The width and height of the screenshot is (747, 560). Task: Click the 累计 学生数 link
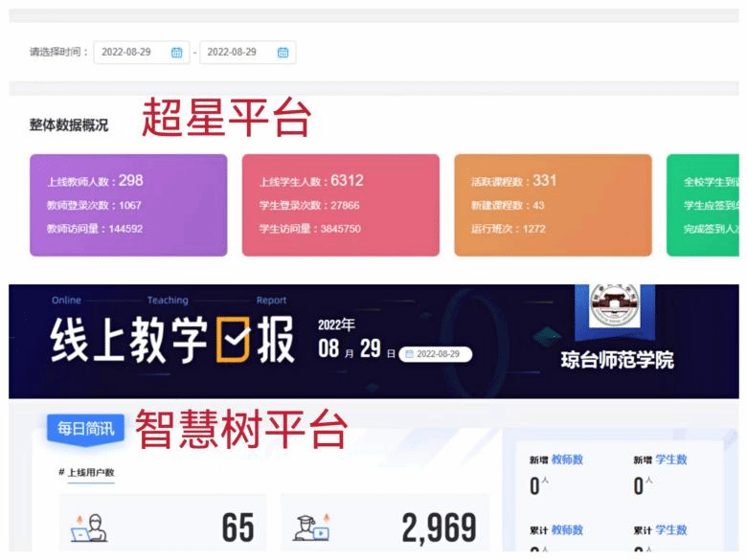tap(669, 529)
